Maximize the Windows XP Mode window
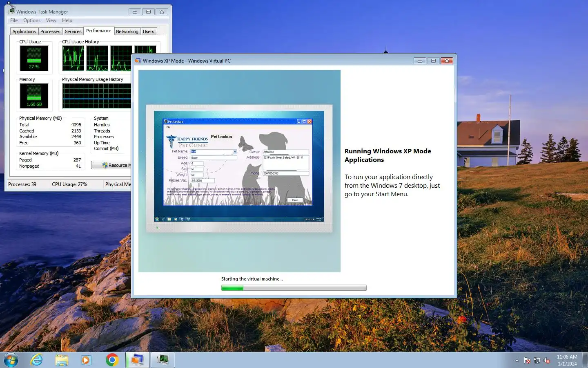The image size is (588, 368). 433,61
